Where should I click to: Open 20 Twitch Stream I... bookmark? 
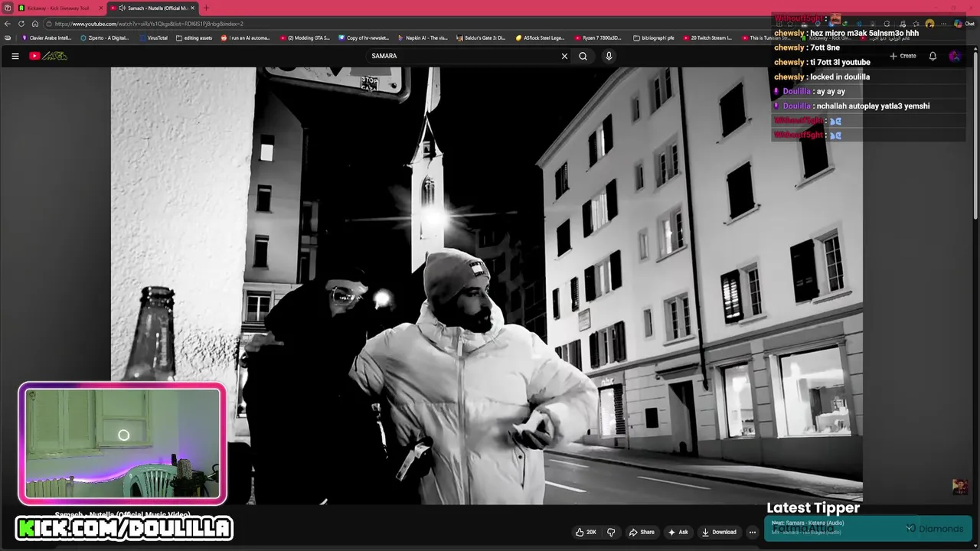(x=707, y=37)
